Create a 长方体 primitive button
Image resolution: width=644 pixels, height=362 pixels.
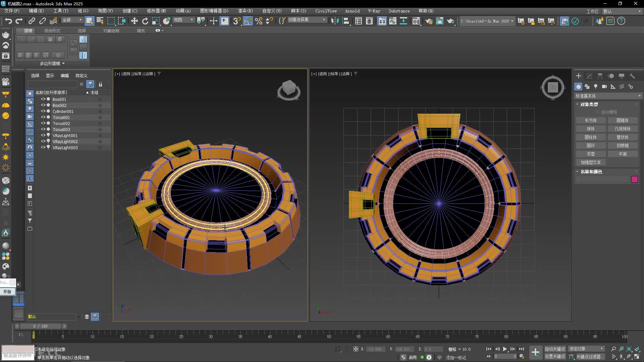(x=591, y=120)
